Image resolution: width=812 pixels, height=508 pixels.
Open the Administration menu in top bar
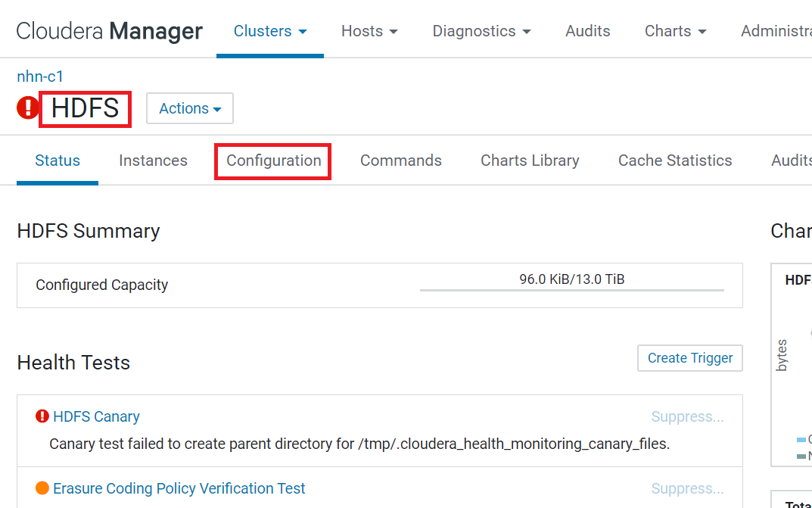pyautogui.click(x=776, y=31)
